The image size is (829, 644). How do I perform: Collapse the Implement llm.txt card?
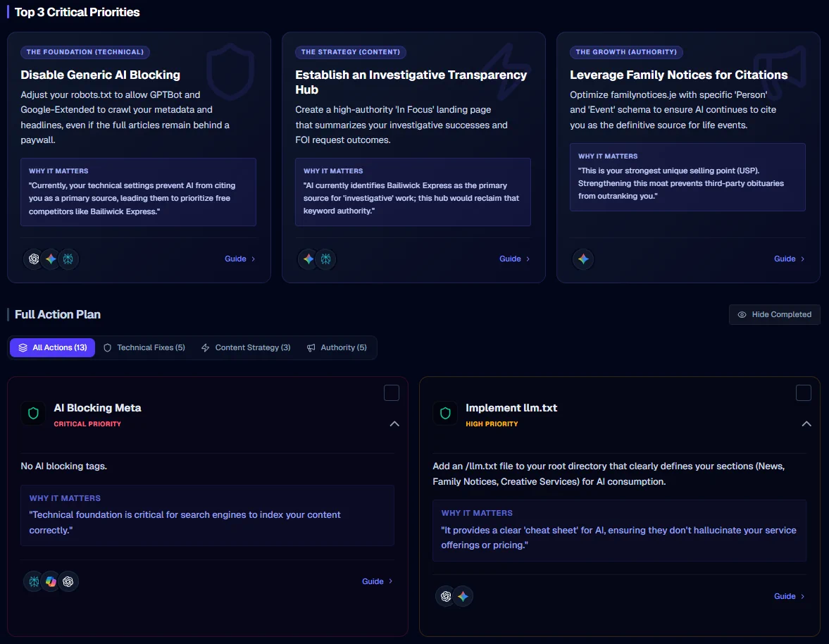[806, 423]
